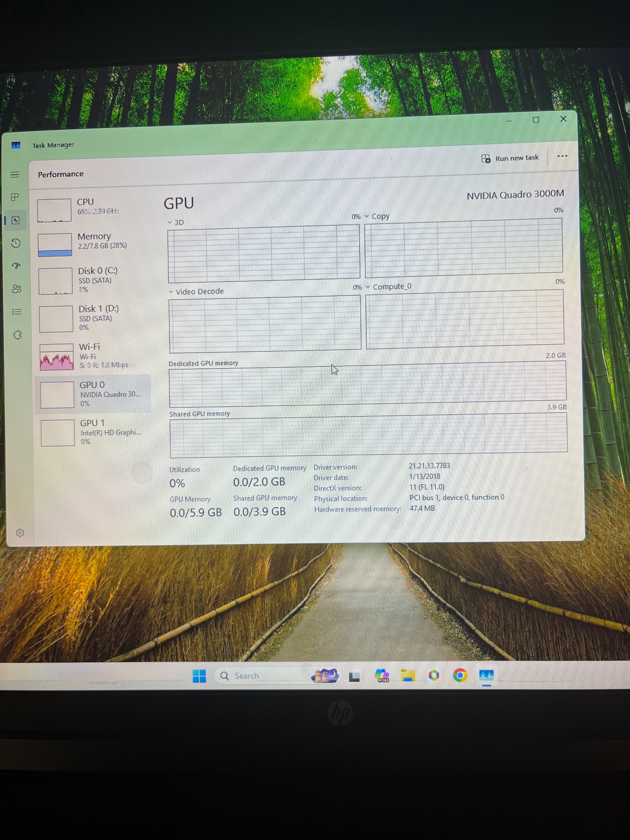Open the Windows Start menu
The width and height of the screenshot is (630, 840).
point(199,676)
